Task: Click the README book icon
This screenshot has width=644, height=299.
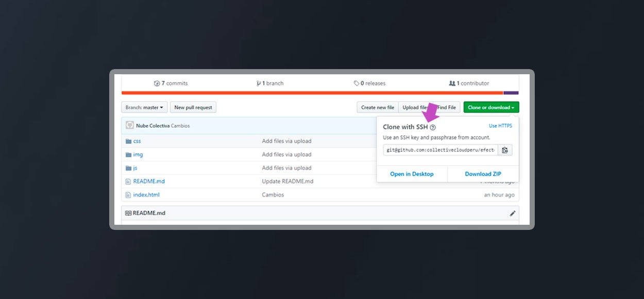Action: 128,213
